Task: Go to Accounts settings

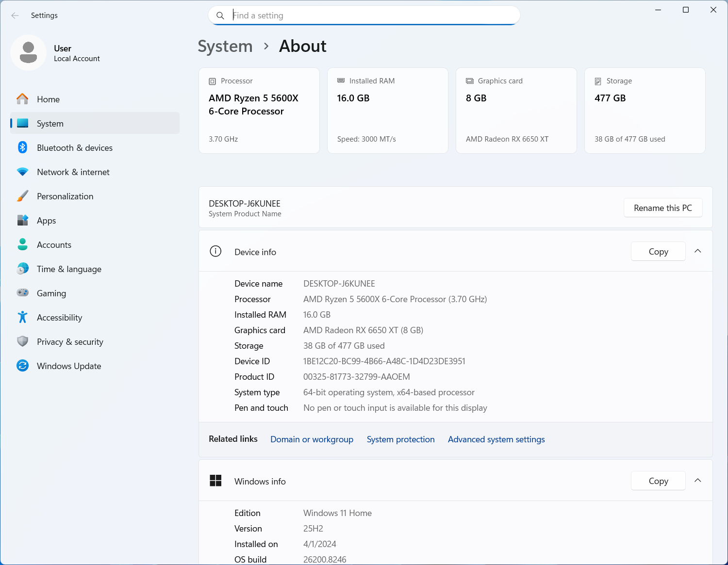Action: coord(54,245)
